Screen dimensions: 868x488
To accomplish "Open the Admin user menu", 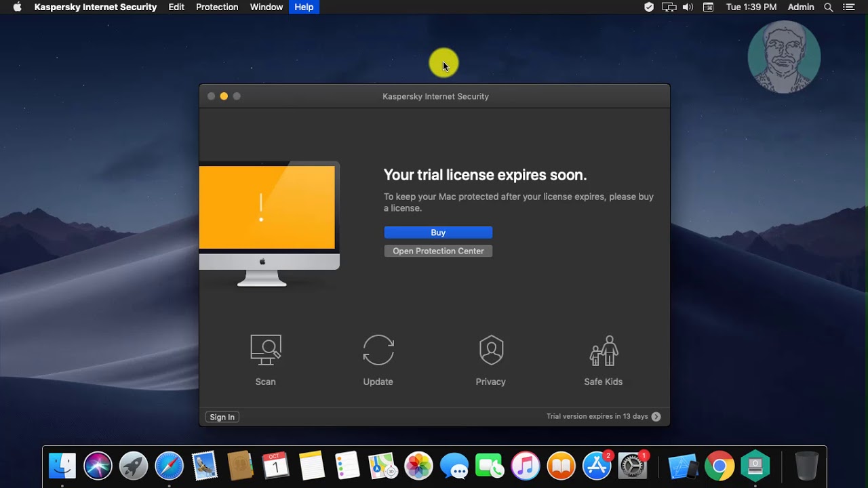I will pyautogui.click(x=801, y=7).
